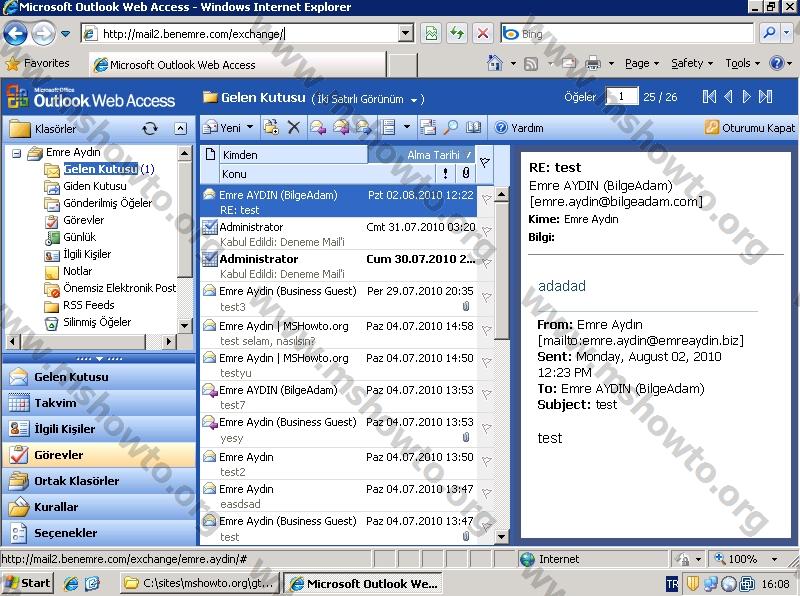Switch to İlgili Kişiler navigation button

(99, 429)
